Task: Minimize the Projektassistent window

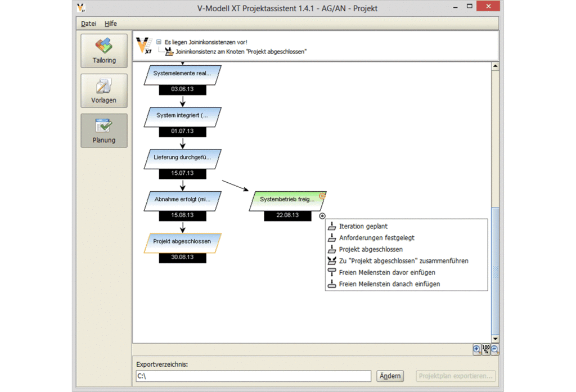Action: tap(455, 7)
